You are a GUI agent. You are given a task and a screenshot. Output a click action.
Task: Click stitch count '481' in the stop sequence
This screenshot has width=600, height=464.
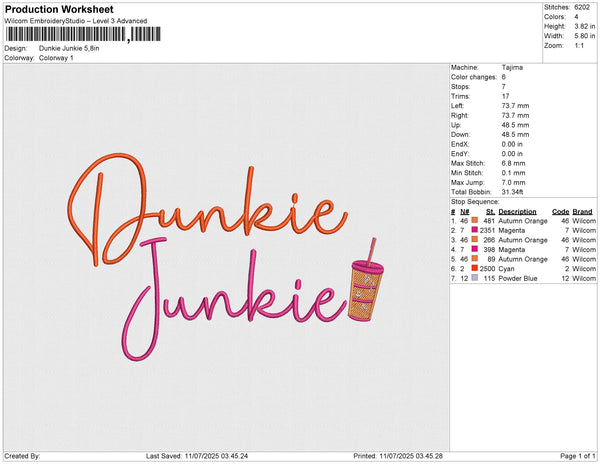coord(489,221)
